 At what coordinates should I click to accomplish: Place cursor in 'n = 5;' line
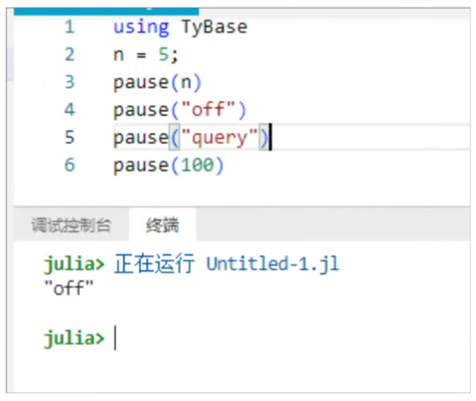(146, 55)
